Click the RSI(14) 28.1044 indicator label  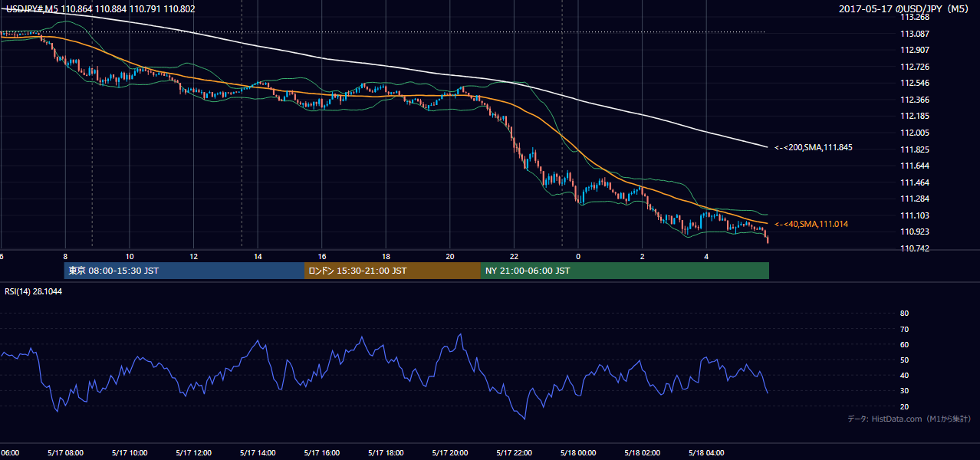[x=33, y=291]
